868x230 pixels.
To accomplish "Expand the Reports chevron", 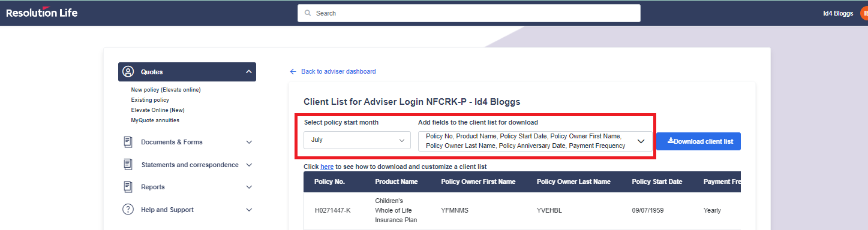I will 249,187.
